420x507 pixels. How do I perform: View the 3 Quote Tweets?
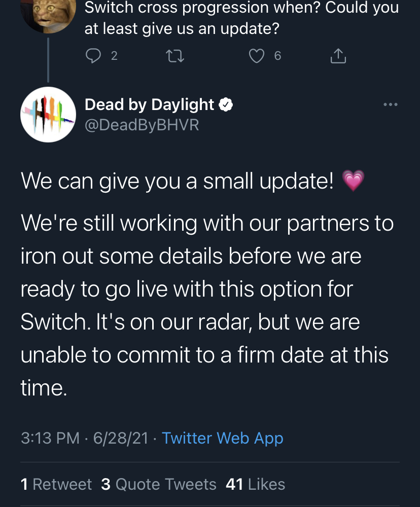coord(159,484)
